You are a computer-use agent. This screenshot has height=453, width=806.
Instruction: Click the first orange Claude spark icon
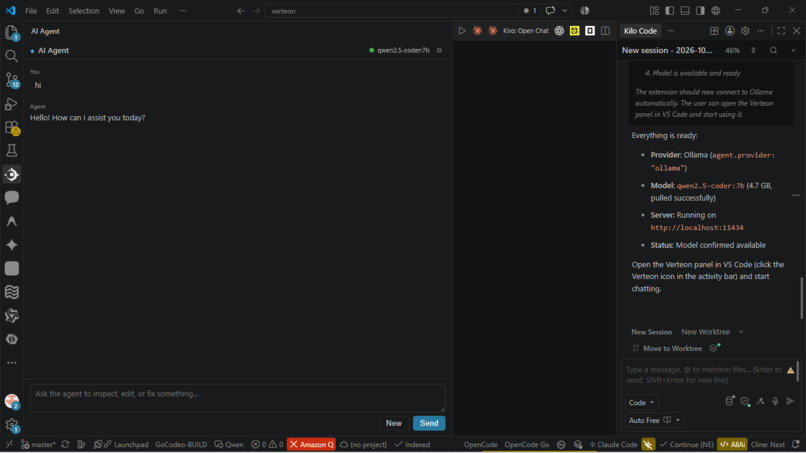coord(477,31)
